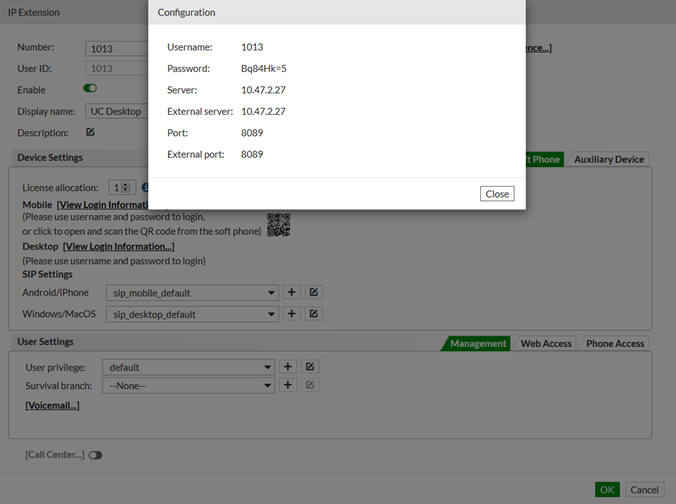Screen dimensions: 676x504
Task: Close the Configuration dialog
Action: tap(497, 194)
